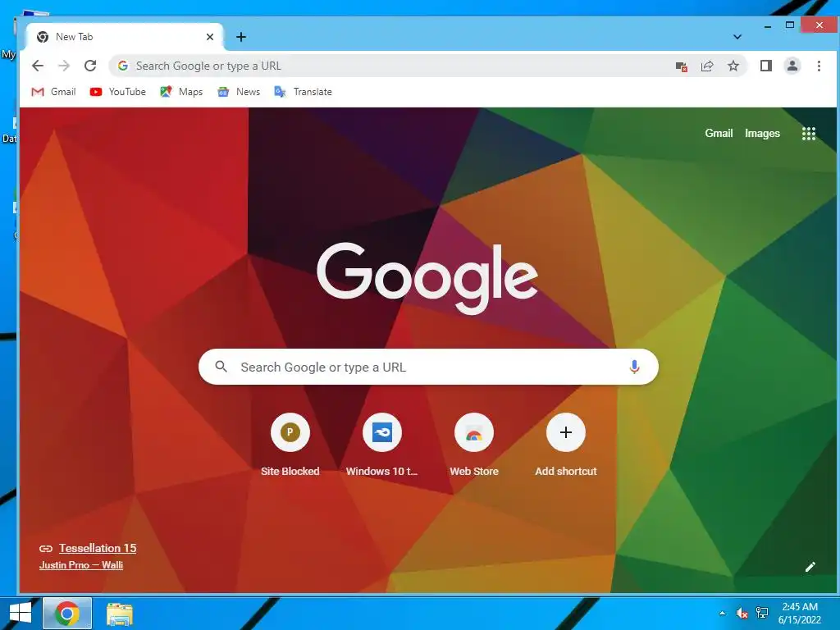Open the Maps bookmark
840x630 pixels.
(x=181, y=92)
